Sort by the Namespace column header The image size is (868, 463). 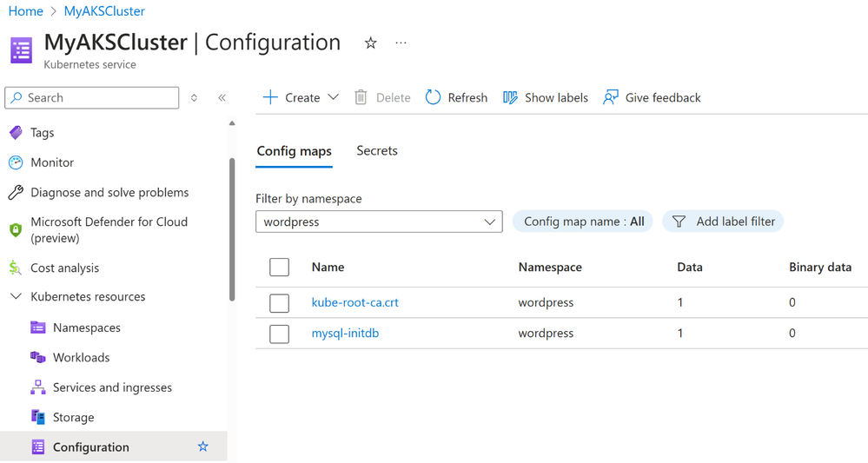coord(550,268)
